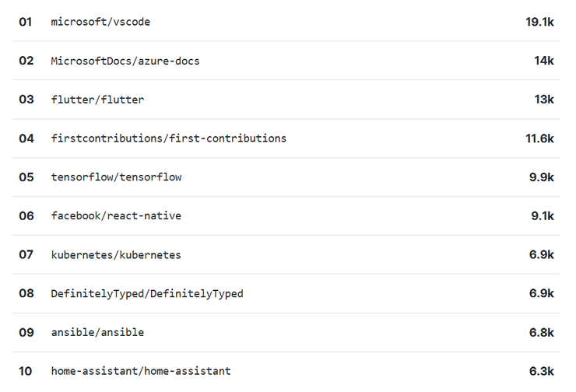This screenshot has width=576, height=392.
Task: Open the ansible/ansible repository link
Action: coord(97,332)
